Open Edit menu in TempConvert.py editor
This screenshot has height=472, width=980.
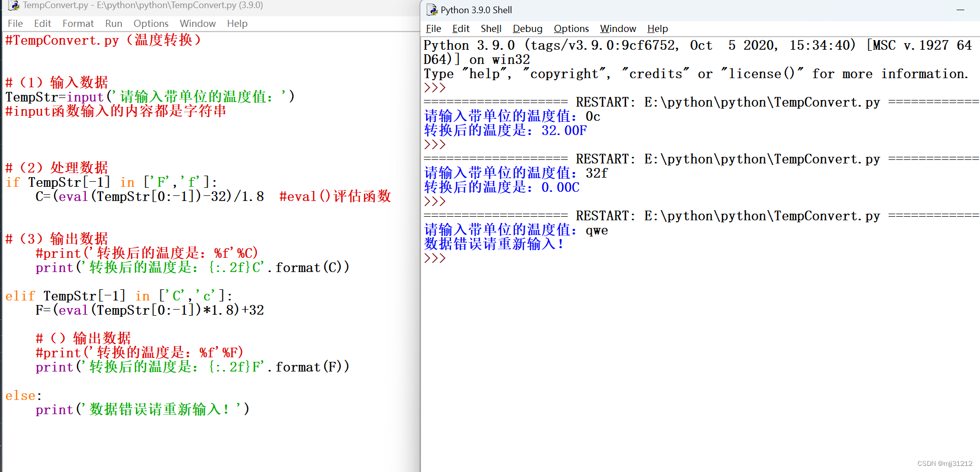43,24
